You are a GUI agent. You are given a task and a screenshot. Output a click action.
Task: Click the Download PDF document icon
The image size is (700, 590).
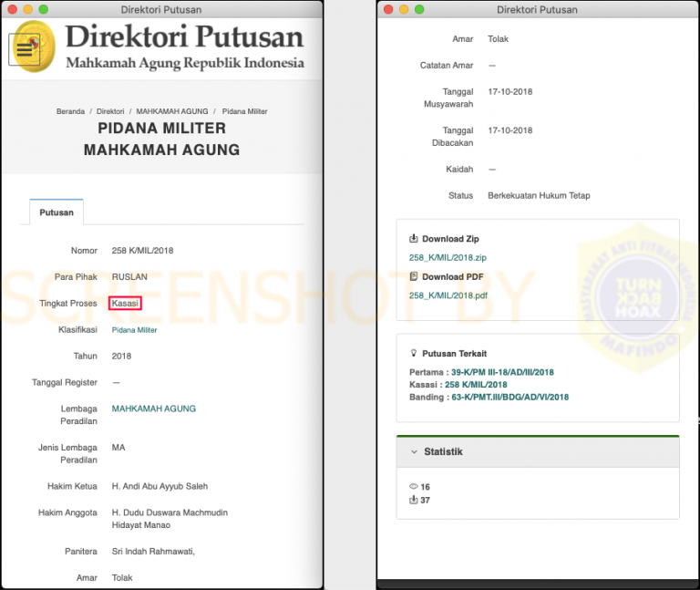point(414,276)
